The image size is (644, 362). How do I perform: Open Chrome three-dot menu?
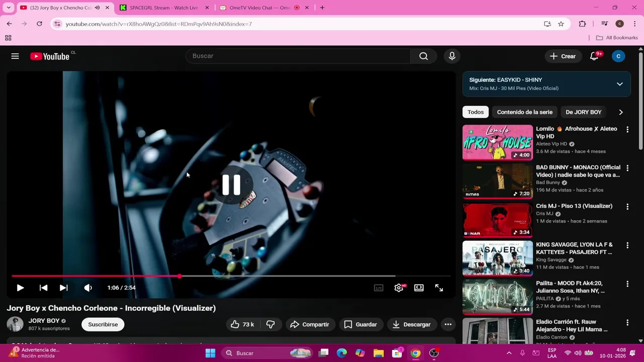634,24
